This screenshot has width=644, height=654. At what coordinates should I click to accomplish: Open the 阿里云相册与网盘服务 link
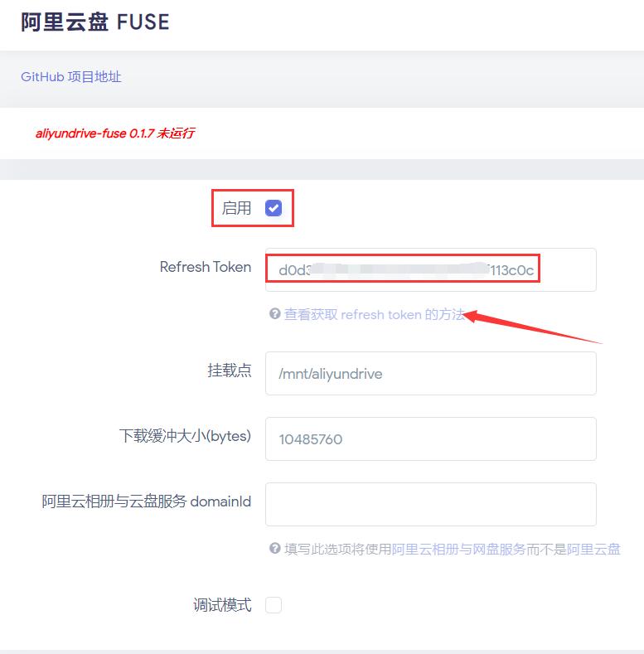tap(459, 549)
